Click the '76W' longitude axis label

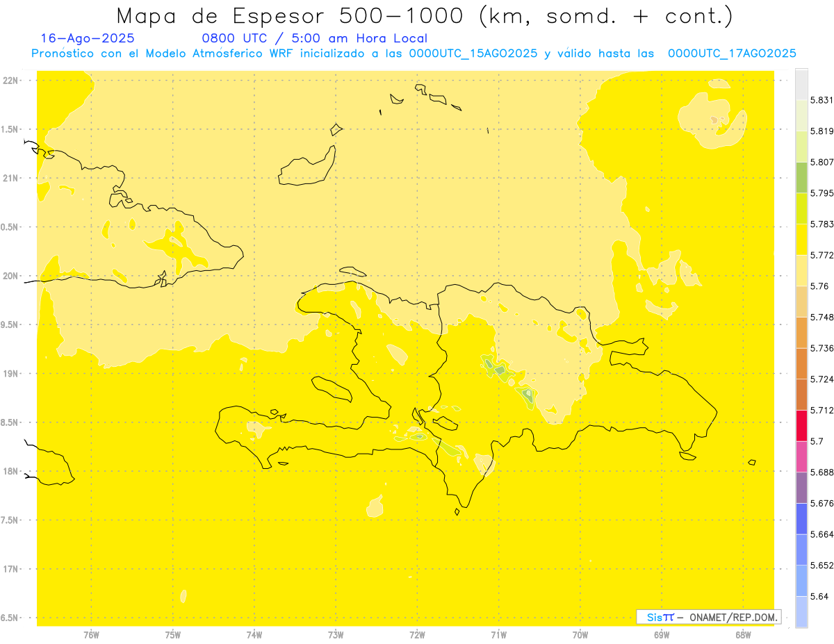(x=91, y=635)
